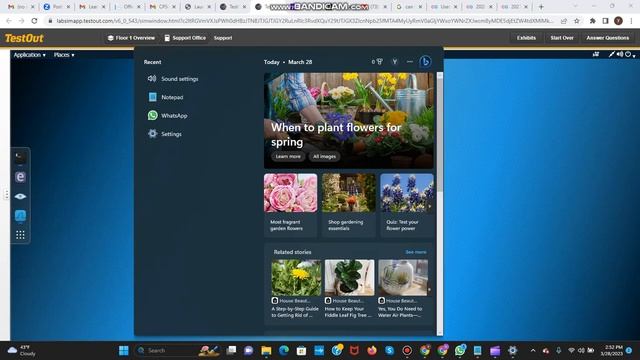640x360 pixels.
Task: Click the TestOut logo
Action: [24, 38]
